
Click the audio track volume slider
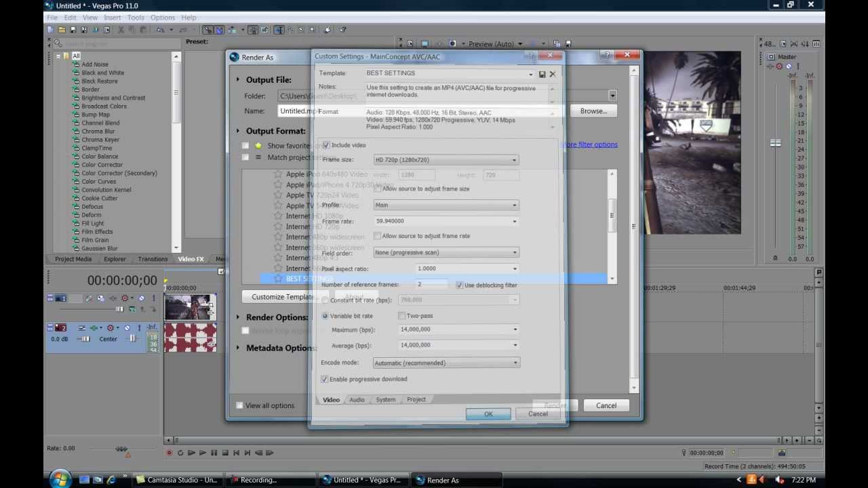click(84, 339)
